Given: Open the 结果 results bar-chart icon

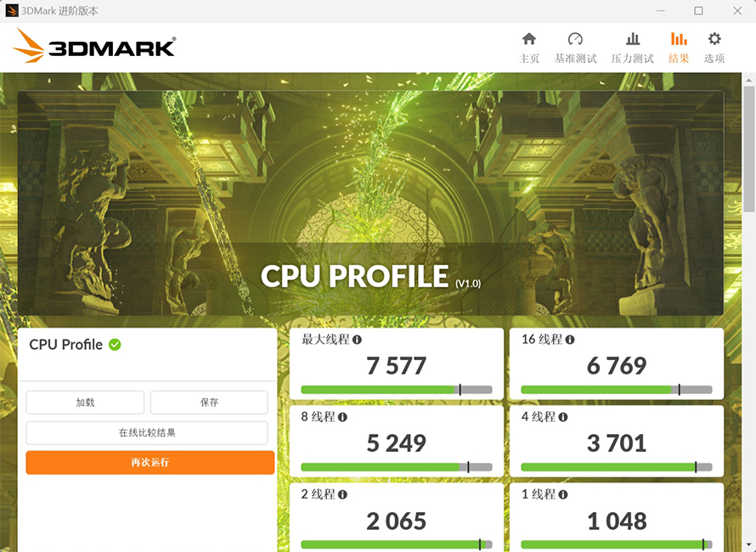Looking at the screenshot, I should pyautogui.click(x=679, y=38).
